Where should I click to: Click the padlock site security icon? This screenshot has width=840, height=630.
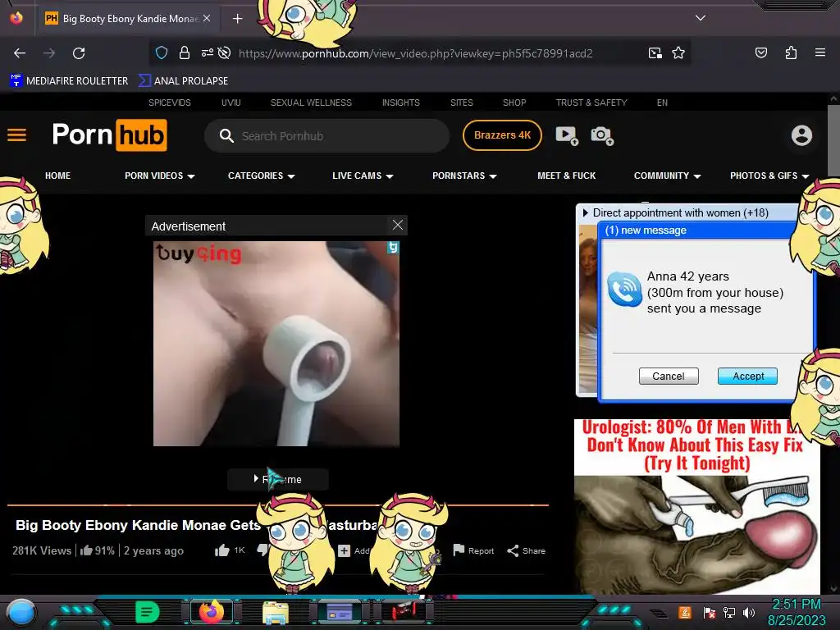[185, 53]
